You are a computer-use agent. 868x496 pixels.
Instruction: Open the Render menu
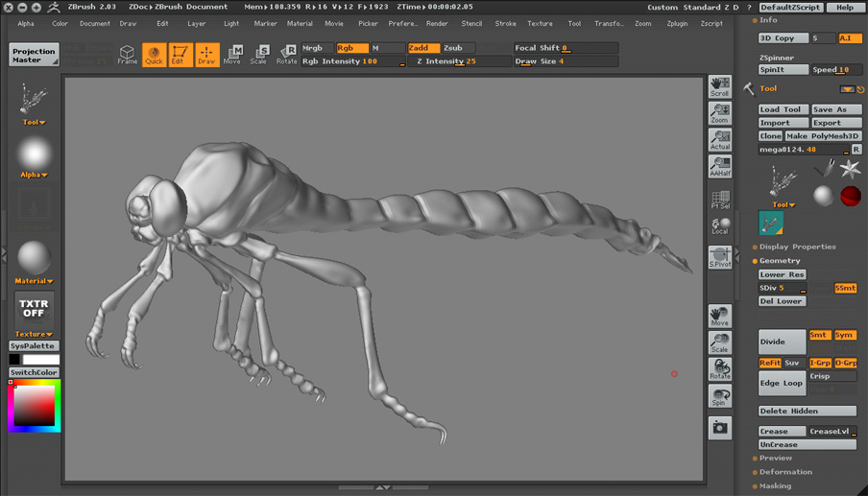437,24
